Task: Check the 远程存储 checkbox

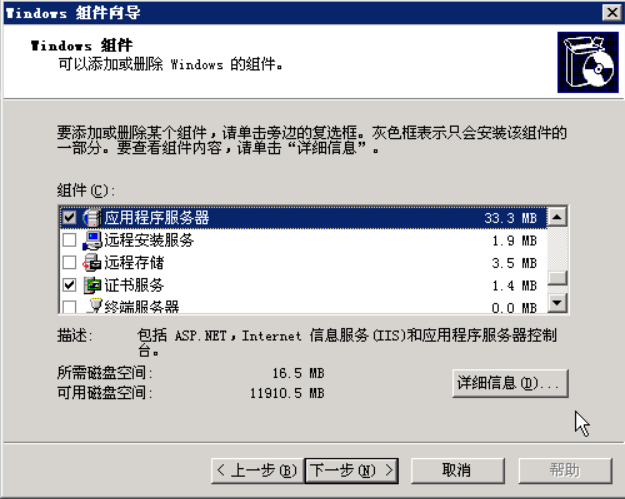Action: [x=69, y=263]
